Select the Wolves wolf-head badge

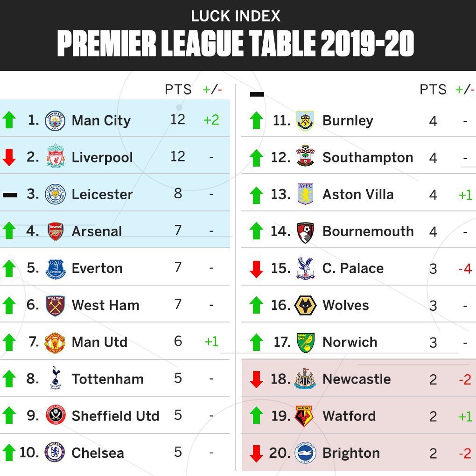point(306,306)
